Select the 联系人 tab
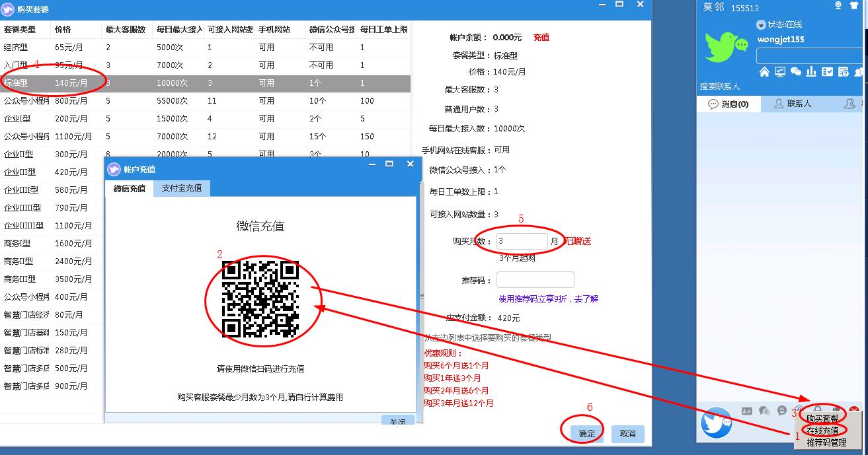 click(793, 104)
